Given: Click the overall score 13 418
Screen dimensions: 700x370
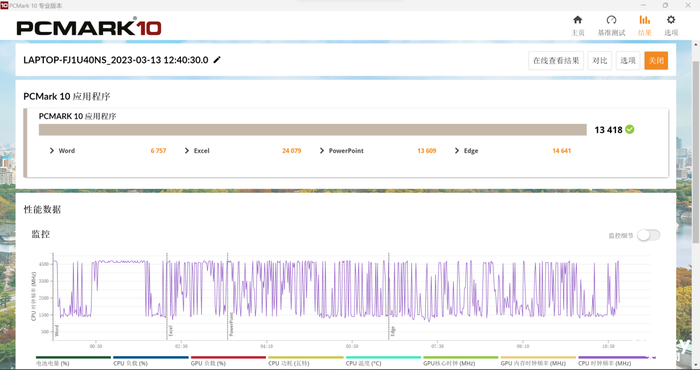Looking at the screenshot, I should coord(608,130).
